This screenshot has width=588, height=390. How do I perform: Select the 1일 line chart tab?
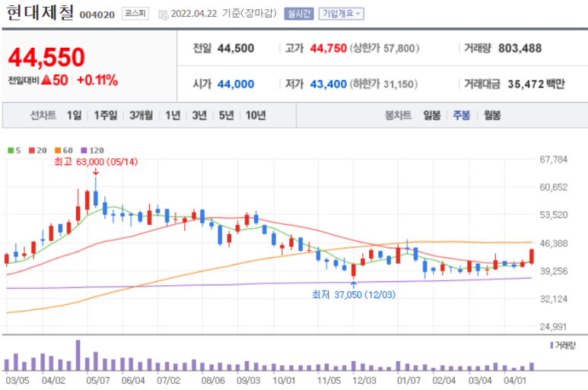tap(74, 116)
